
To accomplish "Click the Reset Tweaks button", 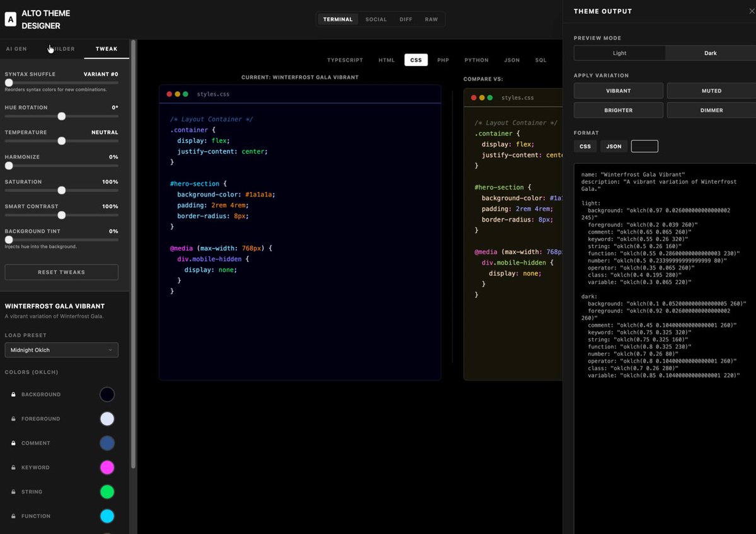I will pos(61,272).
